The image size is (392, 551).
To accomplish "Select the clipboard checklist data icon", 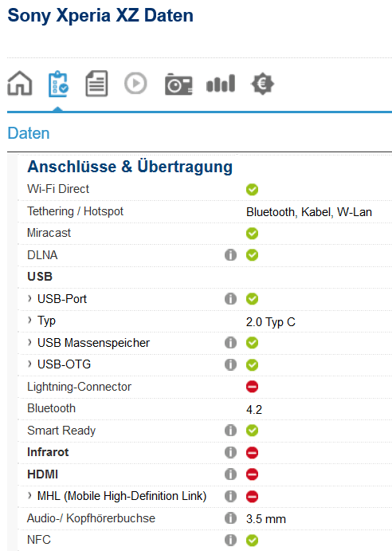I will click(x=58, y=84).
